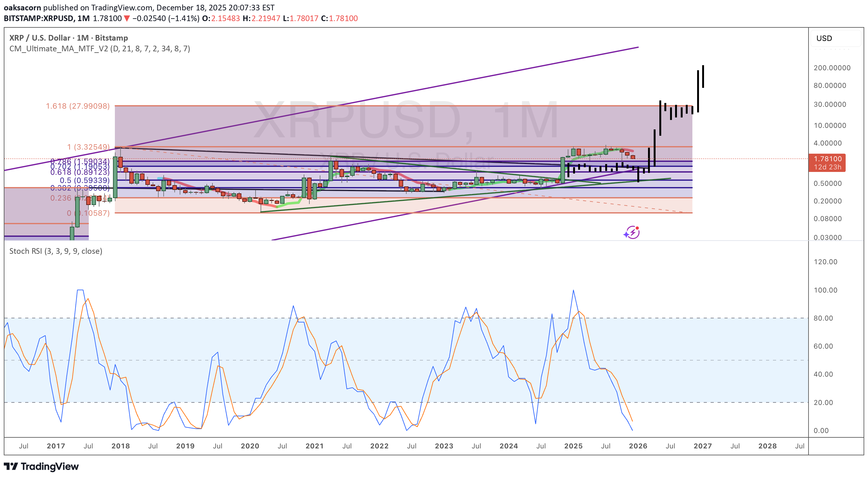
Task: Click the 2027 label on time axis
Action: click(x=702, y=446)
